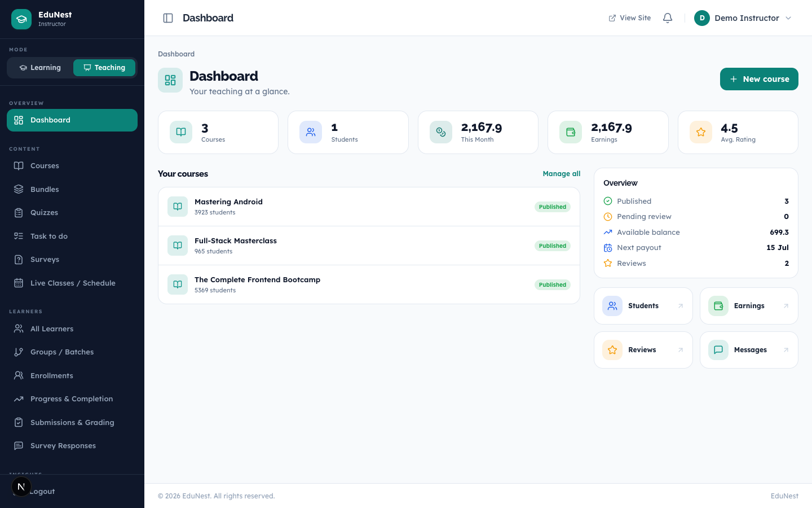Switch to Learning mode
This screenshot has width=812, height=508.
[40, 68]
